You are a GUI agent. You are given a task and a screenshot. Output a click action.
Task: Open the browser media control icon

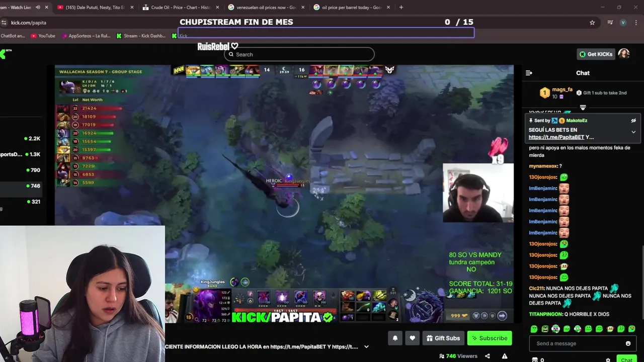coord(610,23)
